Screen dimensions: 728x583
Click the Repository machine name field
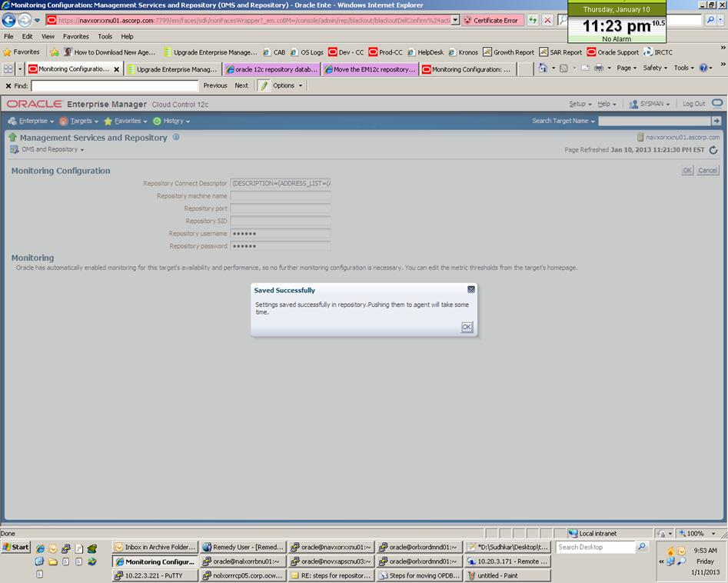(281, 196)
